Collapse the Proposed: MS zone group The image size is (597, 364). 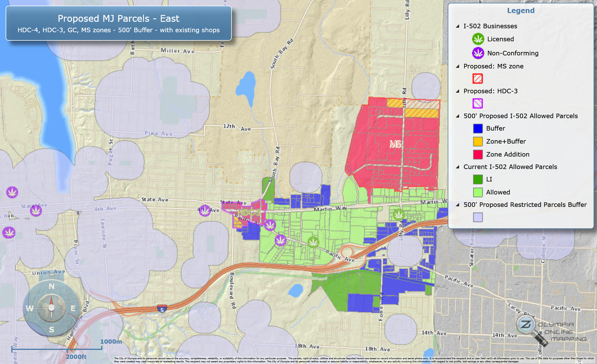pos(458,66)
